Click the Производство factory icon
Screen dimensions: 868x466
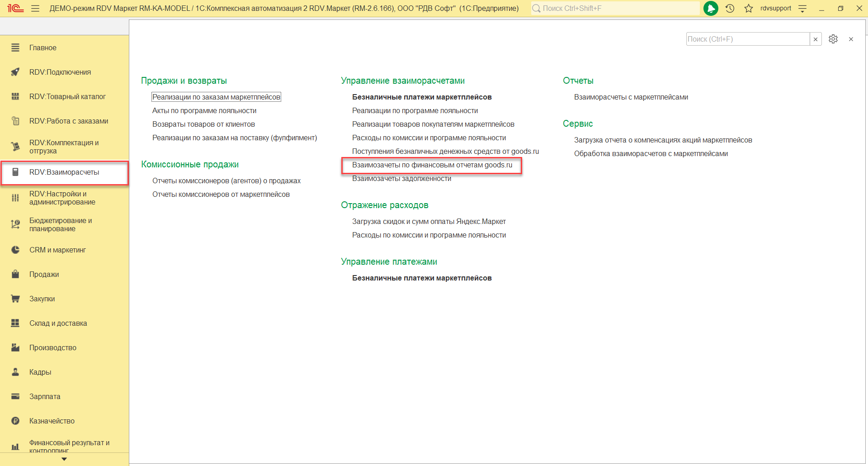15,347
